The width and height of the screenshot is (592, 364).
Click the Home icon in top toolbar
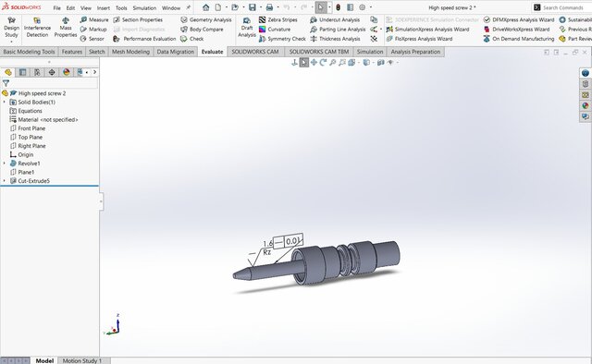(205, 7)
